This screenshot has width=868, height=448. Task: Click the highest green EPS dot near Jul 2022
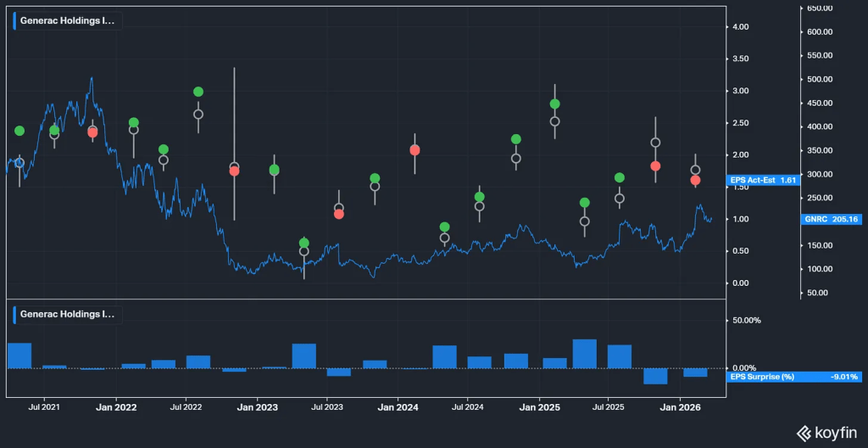(198, 92)
